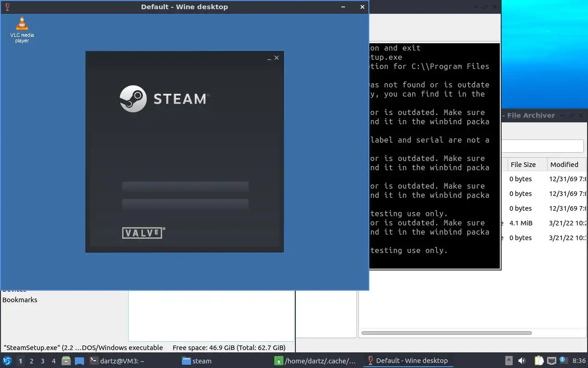Click the SteamSetup.exe status bar text

83,348
